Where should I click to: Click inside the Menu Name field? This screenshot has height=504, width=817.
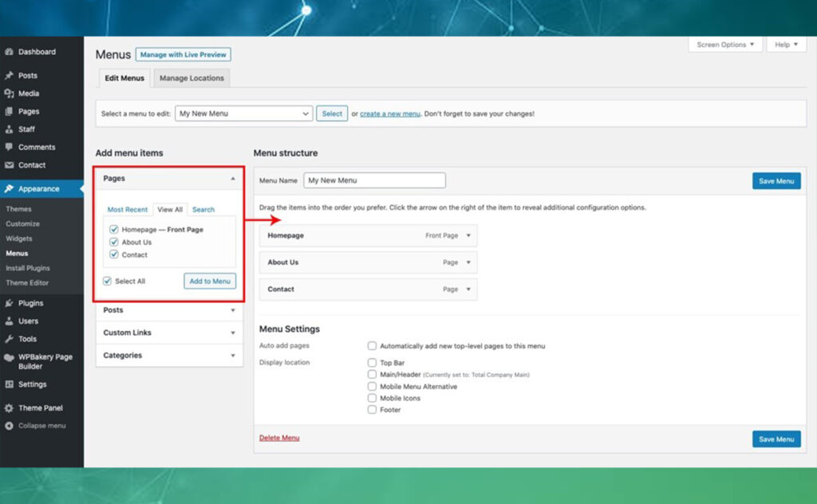coord(374,179)
